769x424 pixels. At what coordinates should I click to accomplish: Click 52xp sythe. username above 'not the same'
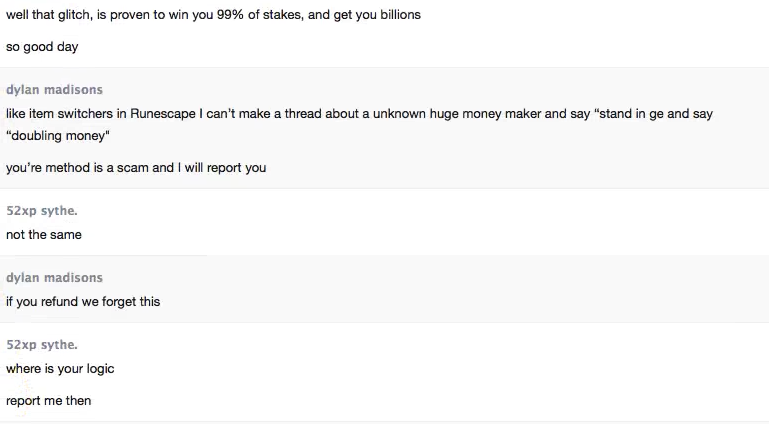coord(42,211)
